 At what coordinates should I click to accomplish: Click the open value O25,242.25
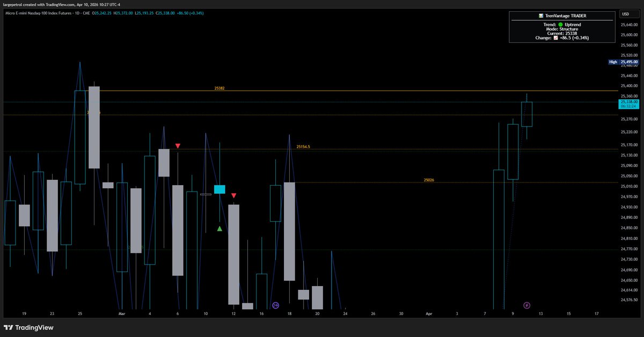pyautogui.click(x=103, y=12)
